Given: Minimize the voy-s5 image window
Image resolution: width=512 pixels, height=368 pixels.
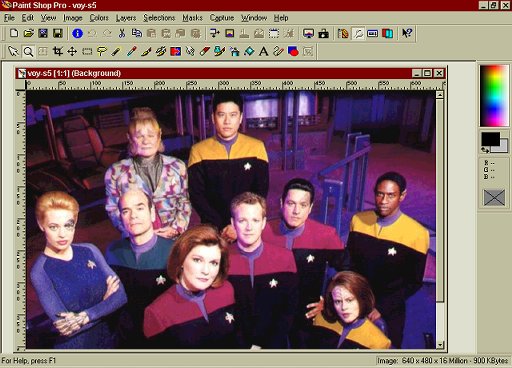Looking at the screenshot, I should (x=416, y=73).
